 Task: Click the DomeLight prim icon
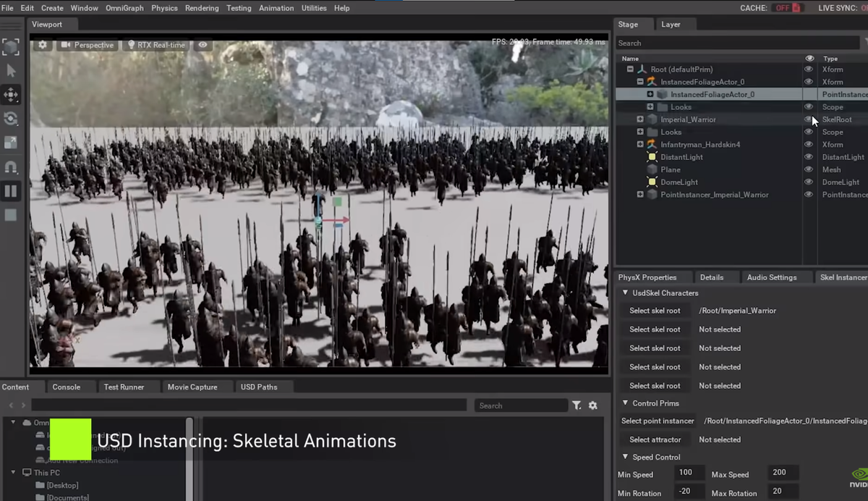click(652, 182)
